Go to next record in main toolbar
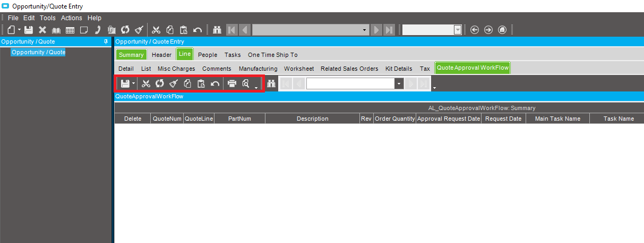The image size is (644, 243). 376,30
